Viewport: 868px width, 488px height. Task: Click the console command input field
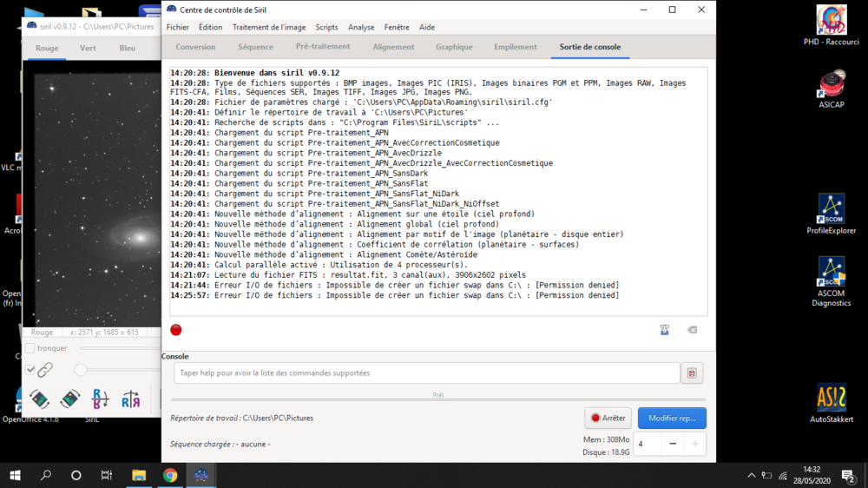tap(427, 373)
